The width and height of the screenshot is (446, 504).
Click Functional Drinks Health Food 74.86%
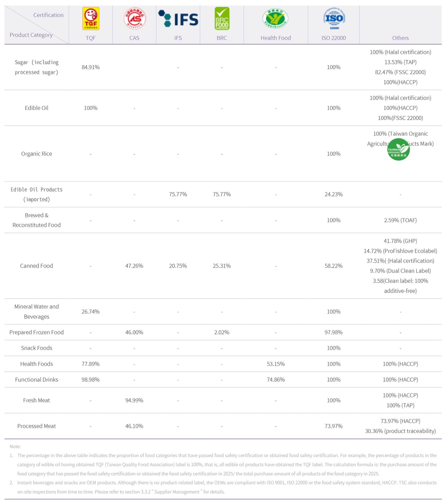(275, 379)
